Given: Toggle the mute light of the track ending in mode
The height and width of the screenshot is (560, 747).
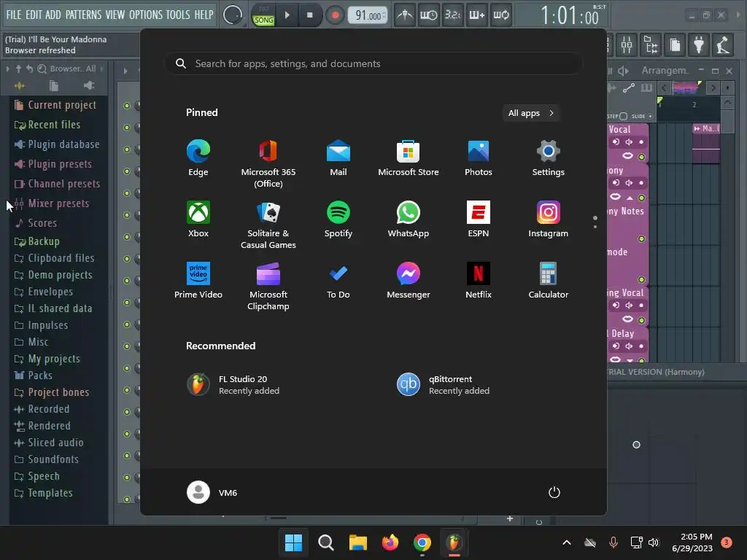Looking at the screenshot, I should [642, 279].
